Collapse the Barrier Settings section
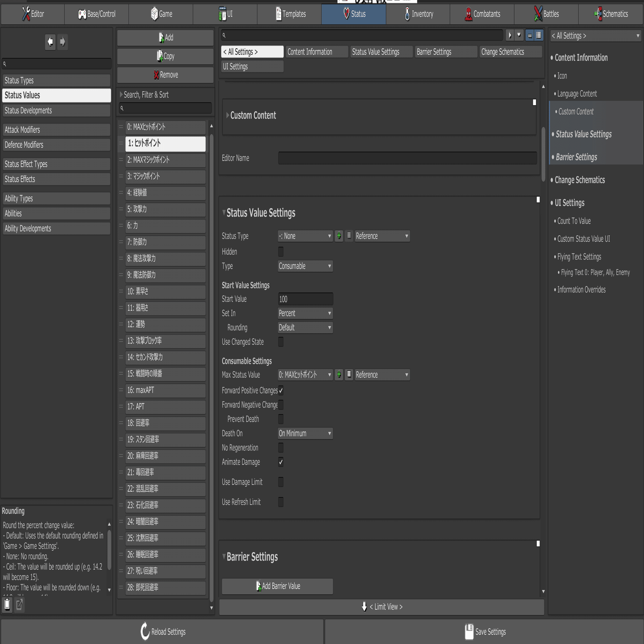 pos(224,557)
